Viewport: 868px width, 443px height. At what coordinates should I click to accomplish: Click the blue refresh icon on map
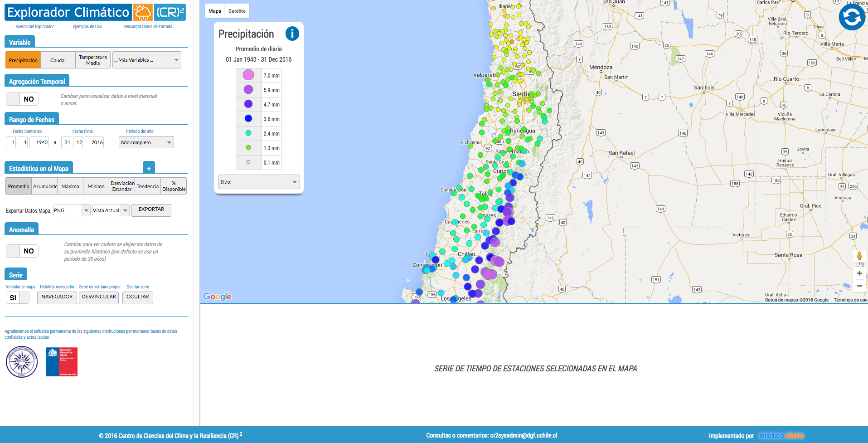click(x=852, y=17)
